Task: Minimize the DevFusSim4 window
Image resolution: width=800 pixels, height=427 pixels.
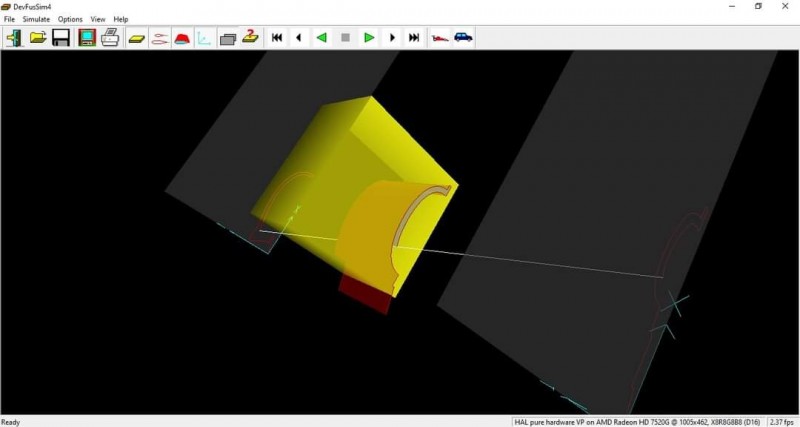Action: (x=732, y=7)
